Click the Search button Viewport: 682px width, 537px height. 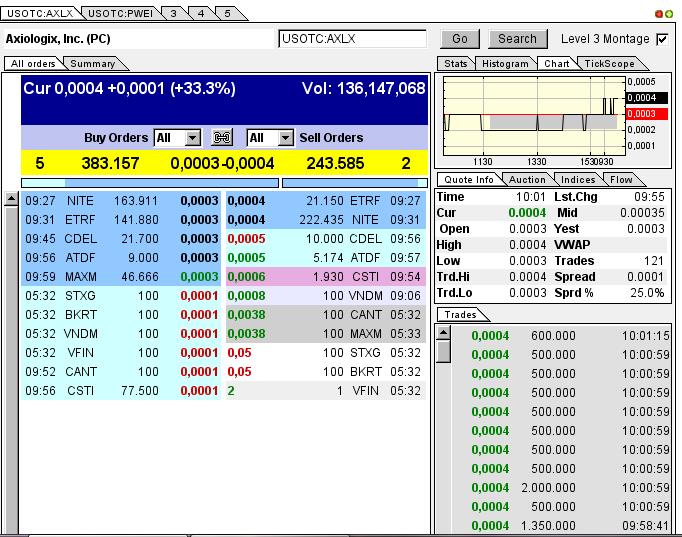517,39
